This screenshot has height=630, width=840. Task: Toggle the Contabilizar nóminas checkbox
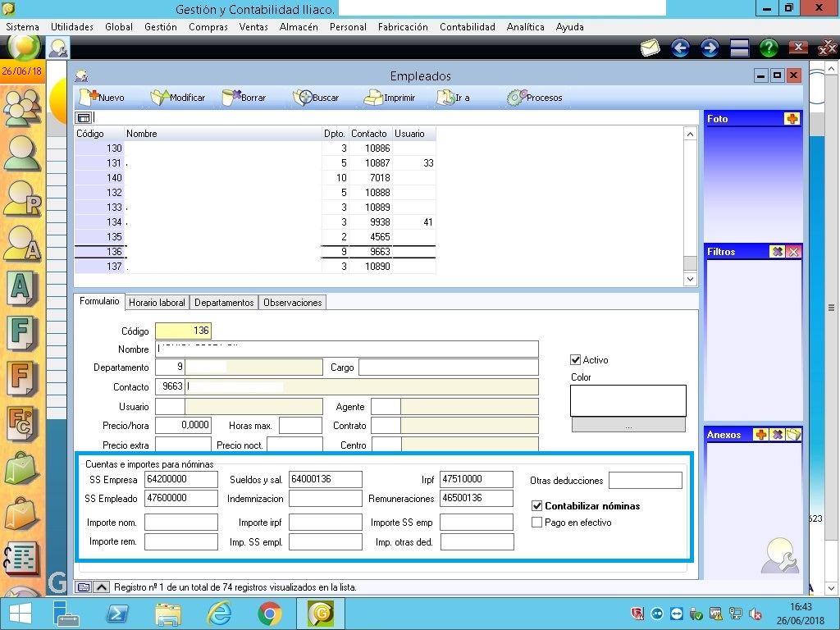(536, 505)
